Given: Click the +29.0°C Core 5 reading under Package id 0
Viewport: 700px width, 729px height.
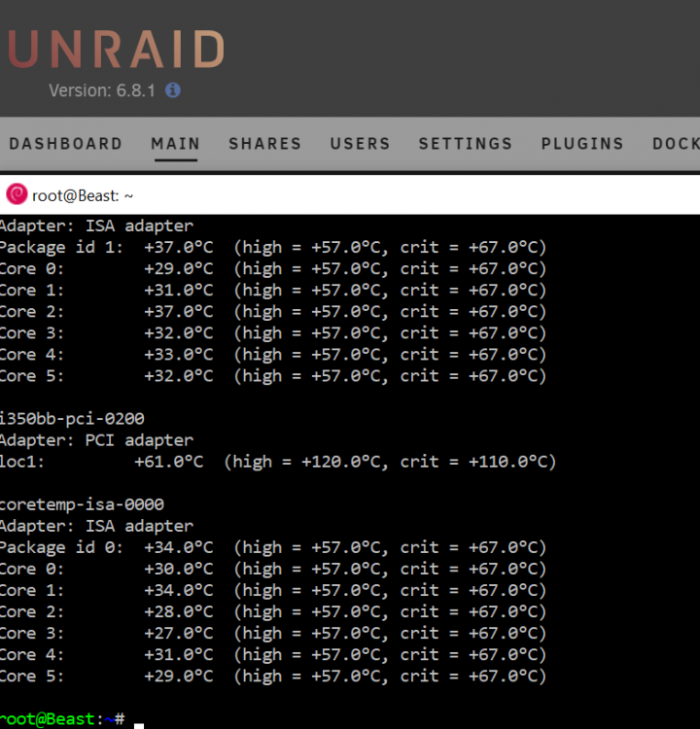Looking at the screenshot, I should point(179,676).
